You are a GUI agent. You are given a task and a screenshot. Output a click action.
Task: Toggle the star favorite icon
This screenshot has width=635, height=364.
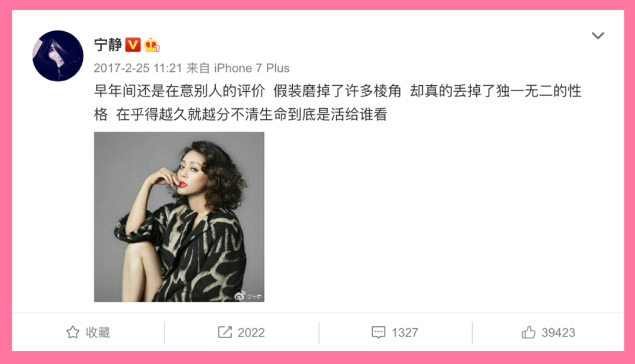[73, 332]
